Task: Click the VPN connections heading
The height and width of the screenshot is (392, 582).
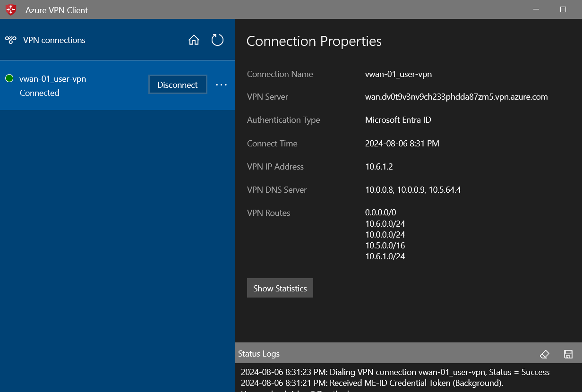Action: pos(54,40)
